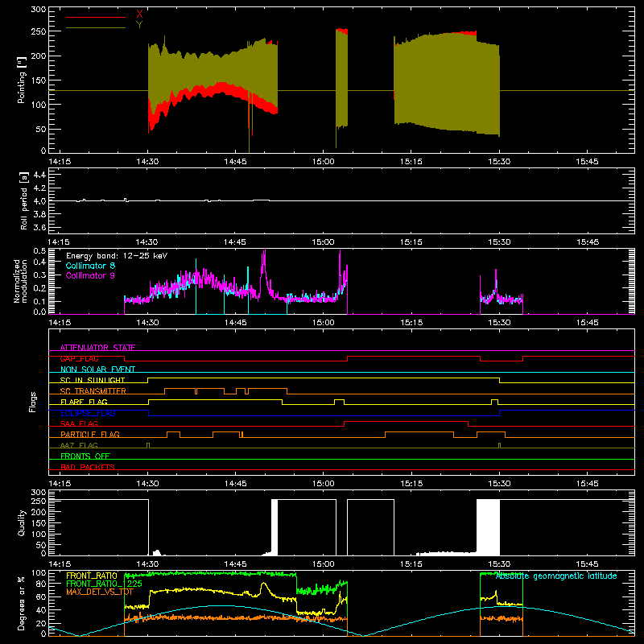Select the Collimator 8 legend entry

click(x=90, y=266)
